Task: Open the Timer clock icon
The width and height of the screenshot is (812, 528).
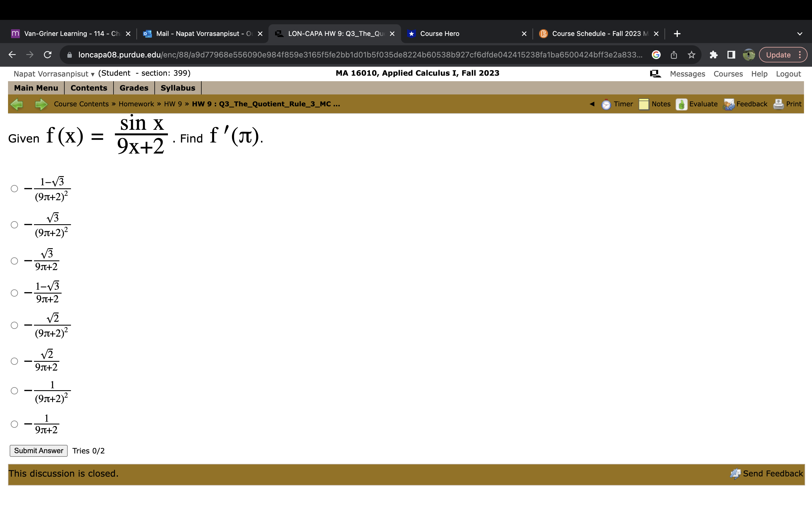Action: (606, 104)
